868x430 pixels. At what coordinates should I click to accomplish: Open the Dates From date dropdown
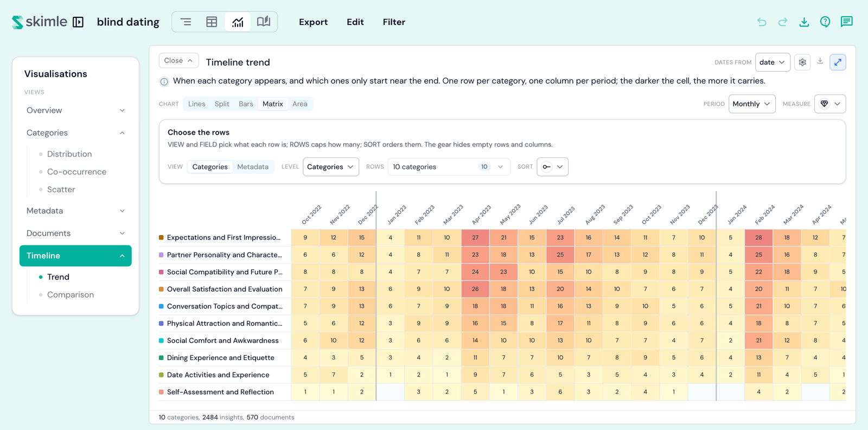(773, 62)
